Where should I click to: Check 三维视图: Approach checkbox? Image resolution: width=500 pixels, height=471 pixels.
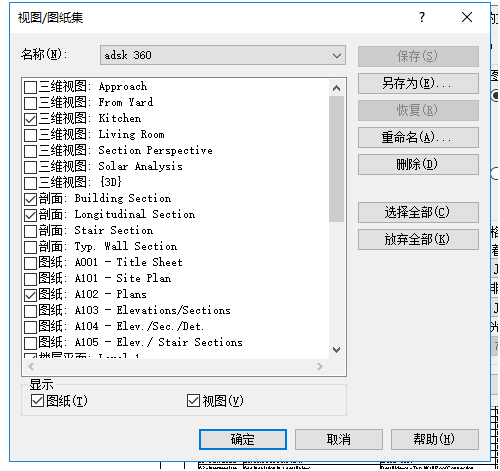coord(30,87)
